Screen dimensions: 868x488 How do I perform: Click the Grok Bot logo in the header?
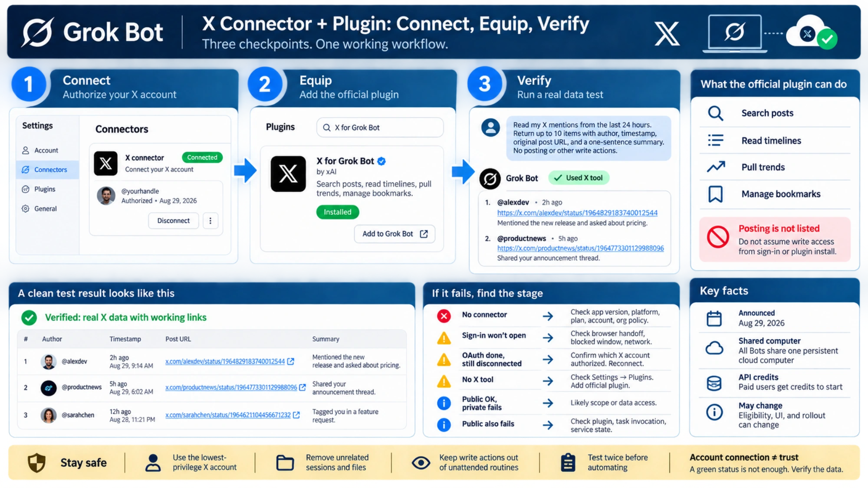[38, 32]
